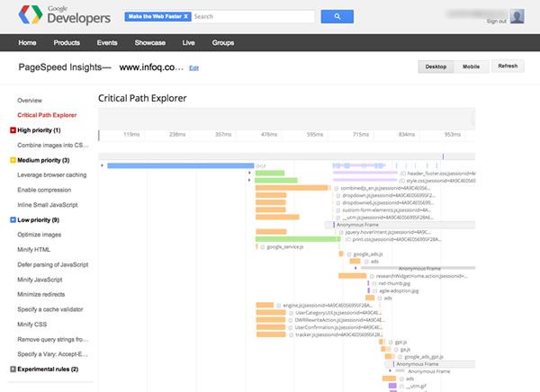Screen dimensions: 540x392
Task: Click the long green bar for print.css
Action: tap(298, 239)
